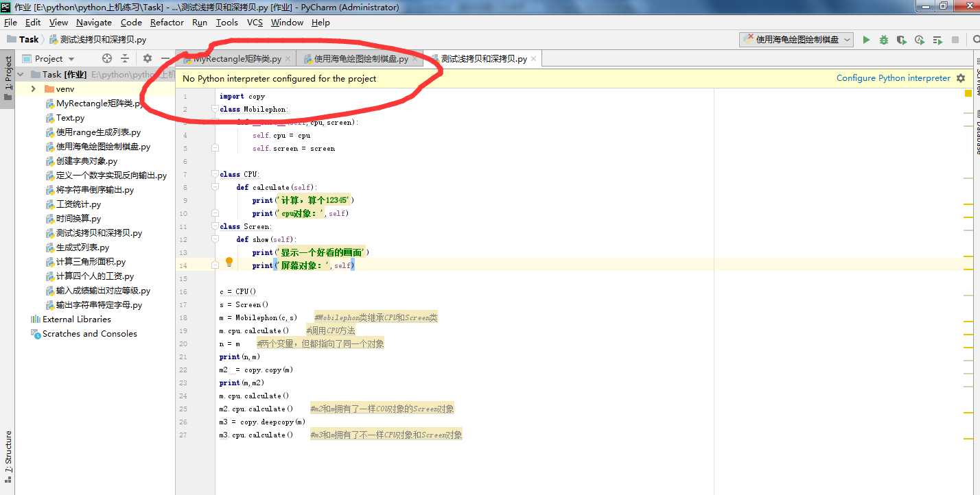Expand the venv folder
This screenshot has height=495, width=980.
coord(33,89)
